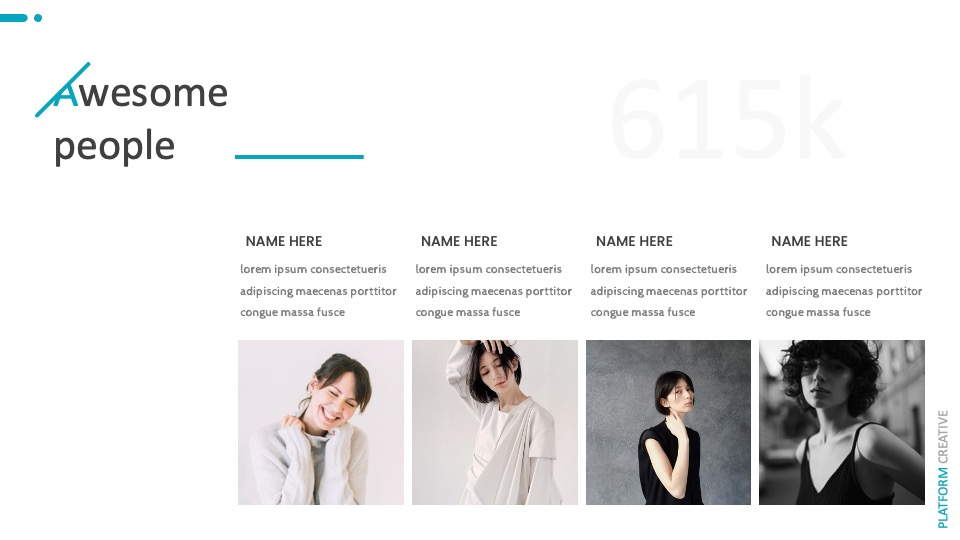The height and width of the screenshot is (540, 960).
Task: Select the second 'NAME HERE' heading
Action: click(459, 241)
